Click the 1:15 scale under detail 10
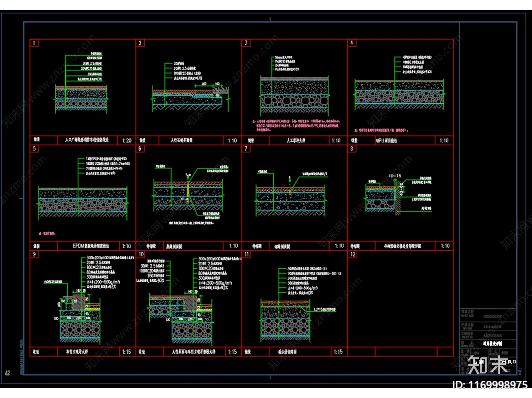532x398 pixels. point(232,352)
